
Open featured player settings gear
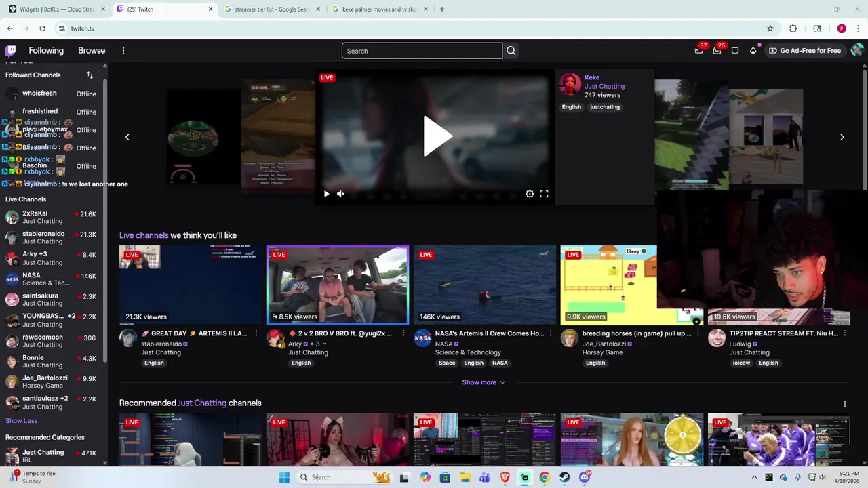pos(530,194)
